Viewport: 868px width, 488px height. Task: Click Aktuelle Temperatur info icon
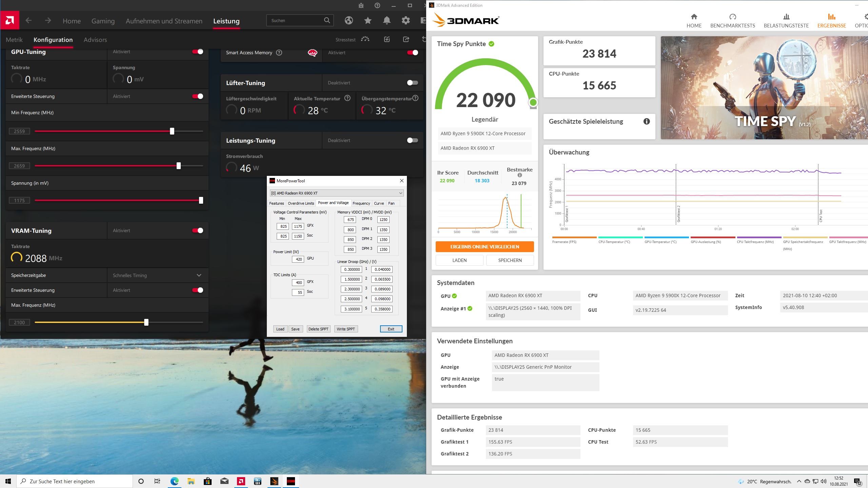tap(348, 98)
